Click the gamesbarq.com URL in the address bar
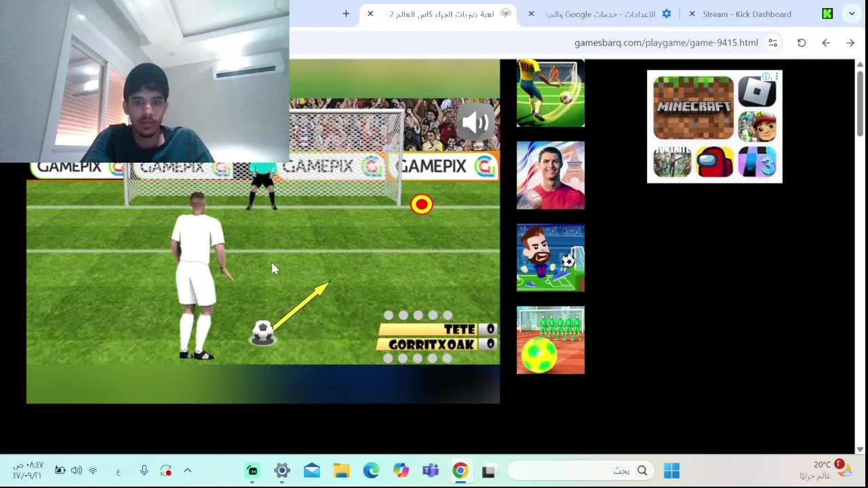This screenshot has height=488, width=868. 666,43
